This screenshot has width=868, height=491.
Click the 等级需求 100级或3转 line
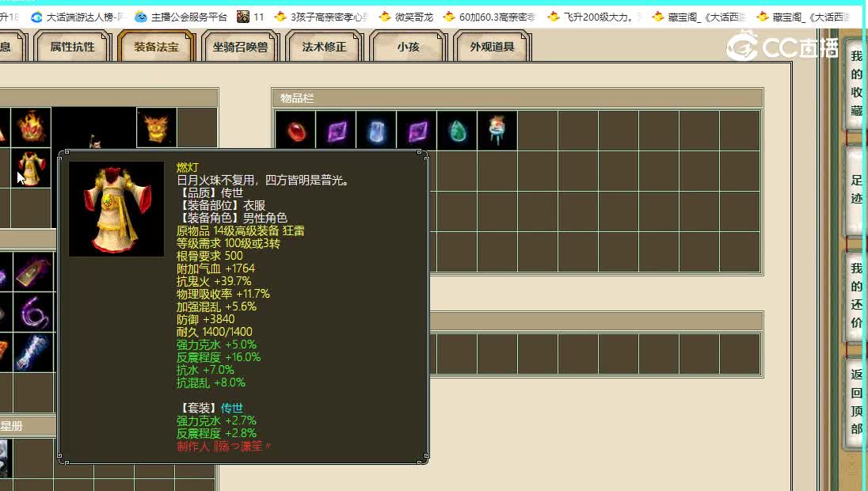pos(229,244)
